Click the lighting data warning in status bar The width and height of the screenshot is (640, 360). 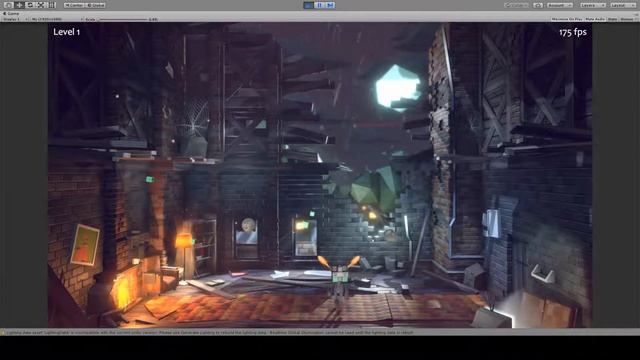tap(208, 333)
